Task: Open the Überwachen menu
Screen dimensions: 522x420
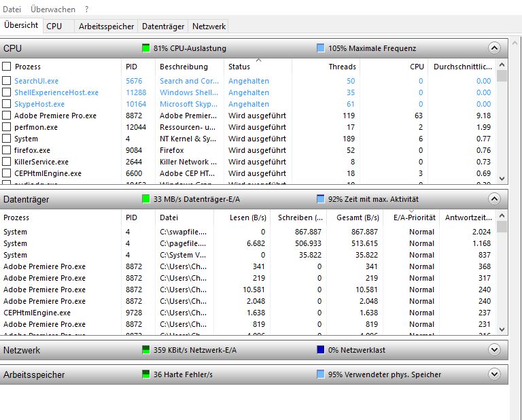Action: pyautogui.click(x=52, y=10)
